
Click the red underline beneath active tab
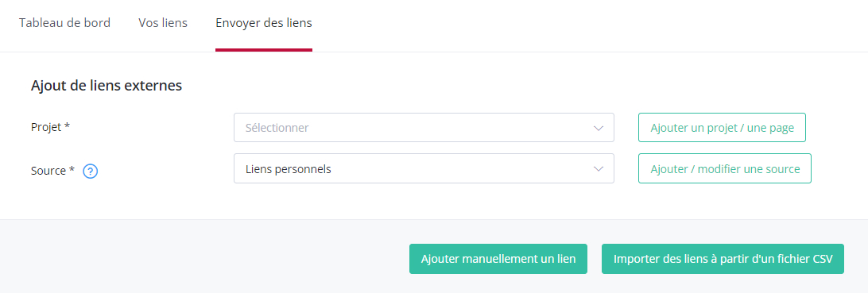(264, 50)
